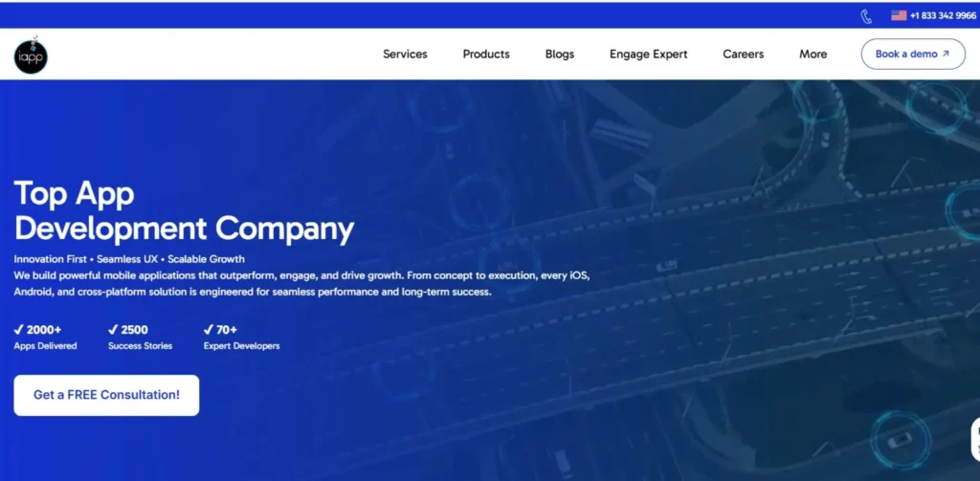This screenshot has width=980, height=481.
Task: Open the Careers page
Action: point(743,55)
